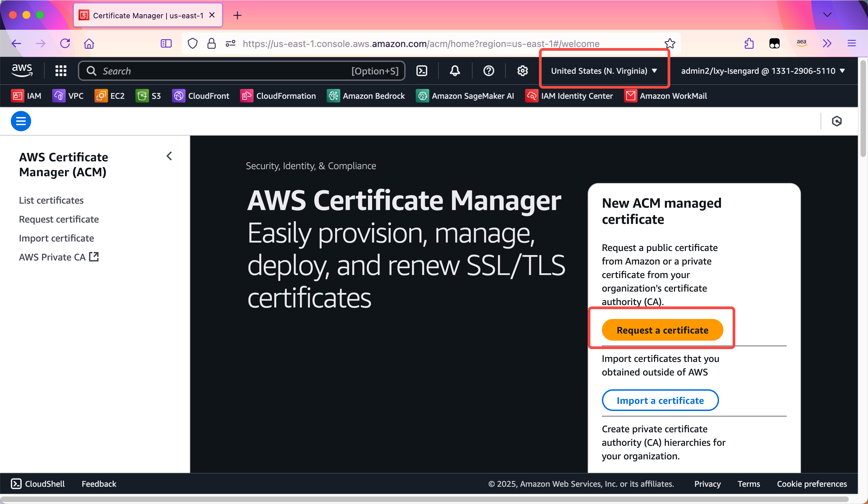The width and height of the screenshot is (868, 504).
Task: Go to browser home page
Action: pos(89,43)
